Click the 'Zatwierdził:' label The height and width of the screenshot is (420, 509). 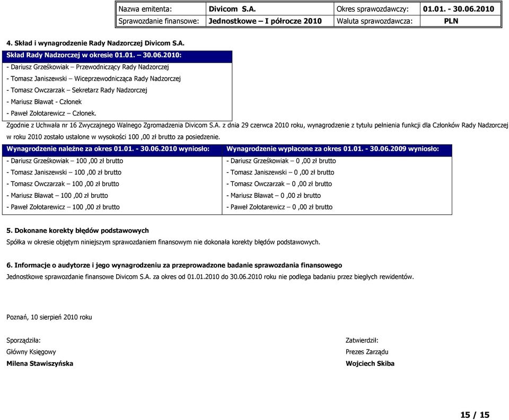(362, 341)
